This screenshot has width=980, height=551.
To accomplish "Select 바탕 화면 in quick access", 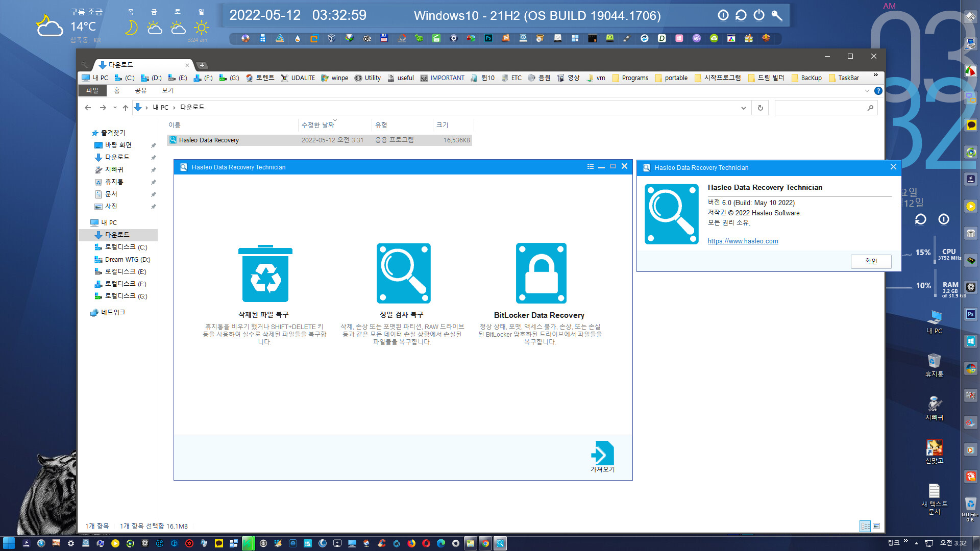I will point(113,145).
